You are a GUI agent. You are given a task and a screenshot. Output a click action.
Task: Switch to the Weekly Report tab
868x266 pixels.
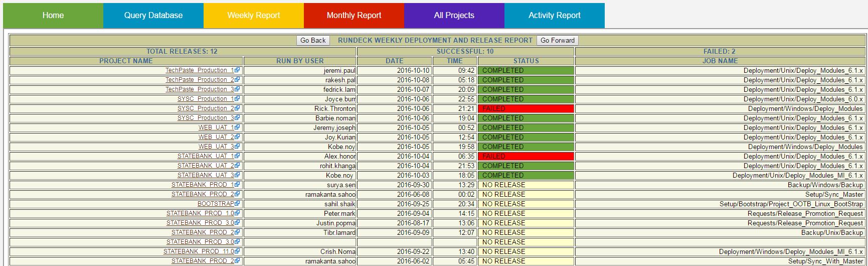click(x=254, y=16)
